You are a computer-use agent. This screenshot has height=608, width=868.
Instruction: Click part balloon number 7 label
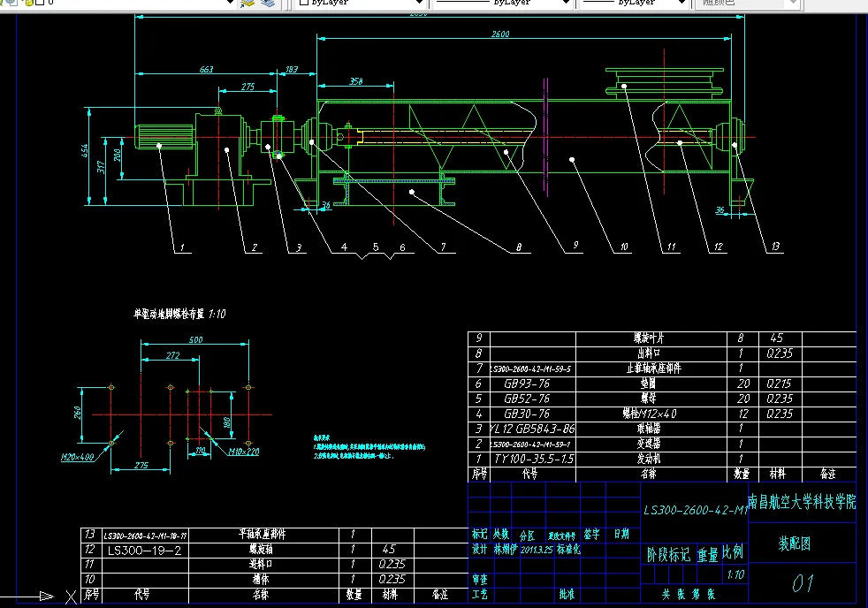(443, 247)
